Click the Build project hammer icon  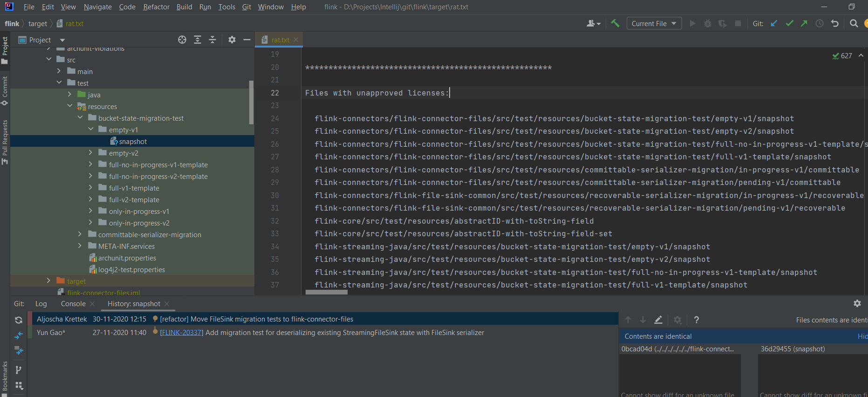pos(615,23)
